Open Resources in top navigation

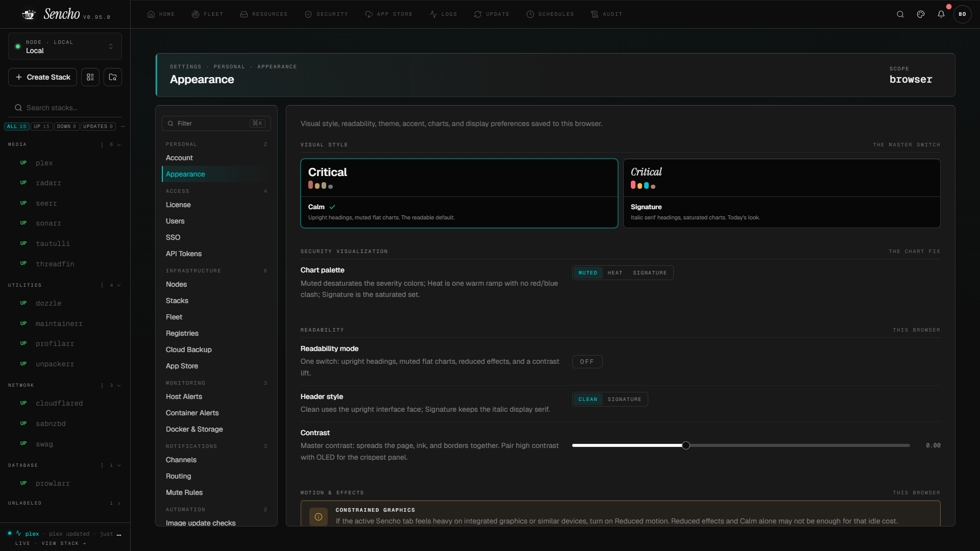tap(263, 14)
